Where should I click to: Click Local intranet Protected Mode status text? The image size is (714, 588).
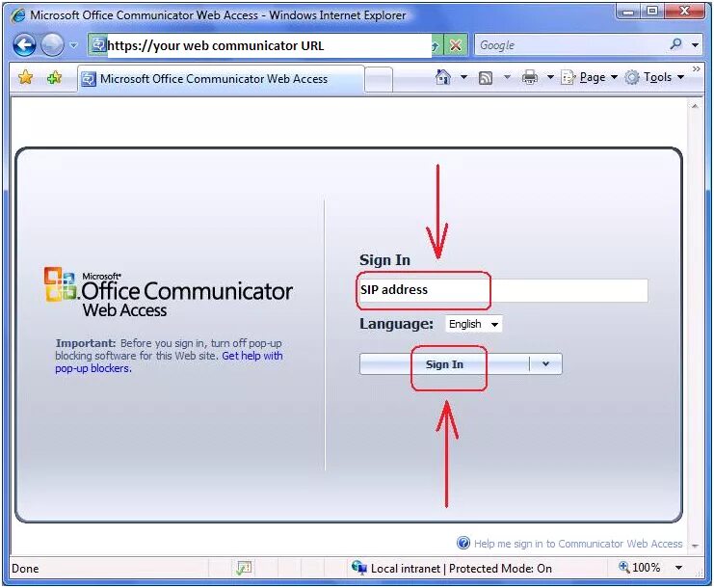coord(462,569)
